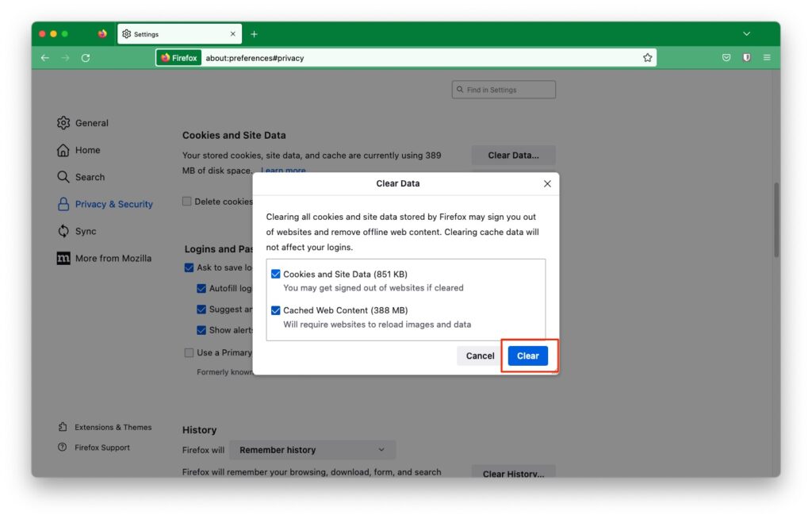Toggle the Delete cookies checkbox
The width and height of the screenshot is (812, 519).
(187, 202)
